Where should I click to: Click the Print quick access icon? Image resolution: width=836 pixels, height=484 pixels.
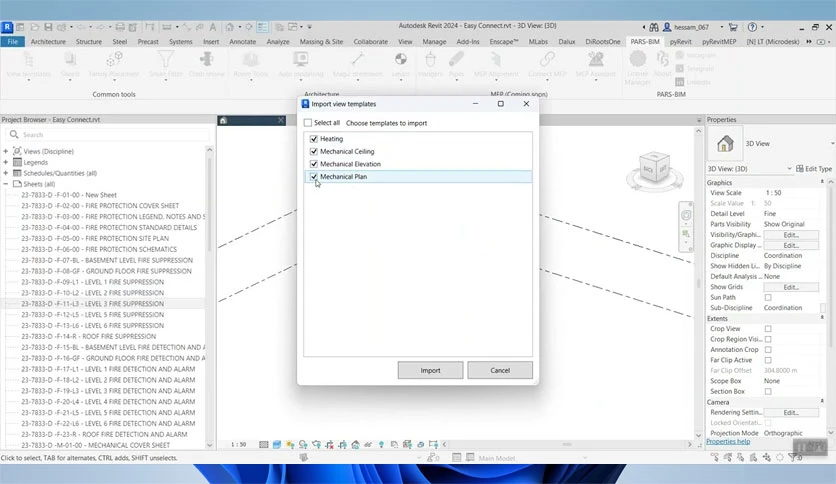(120, 27)
